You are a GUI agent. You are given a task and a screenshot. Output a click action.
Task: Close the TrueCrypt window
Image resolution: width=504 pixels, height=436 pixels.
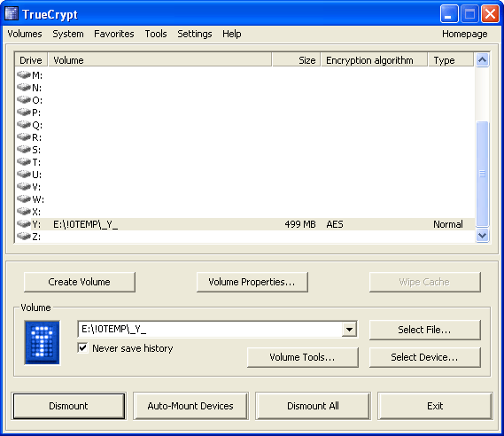[490, 14]
